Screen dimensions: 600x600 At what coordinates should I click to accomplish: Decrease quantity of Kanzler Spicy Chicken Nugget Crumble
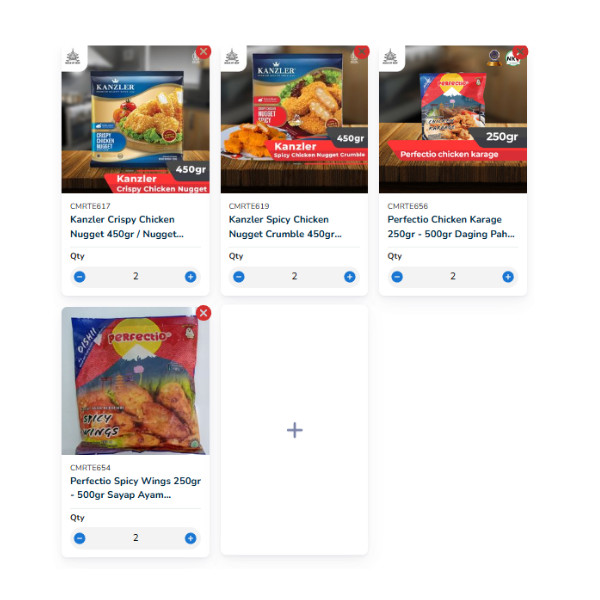(x=239, y=277)
